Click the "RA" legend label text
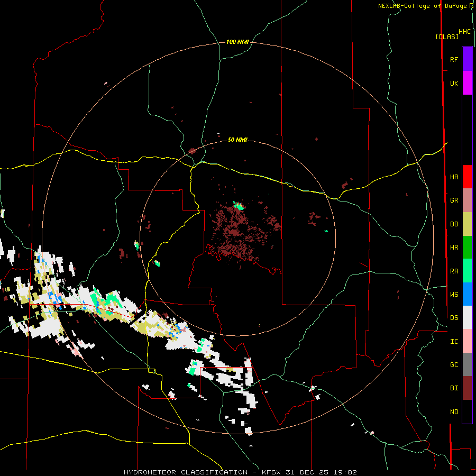This screenshot has width=476, height=476. click(454, 271)
